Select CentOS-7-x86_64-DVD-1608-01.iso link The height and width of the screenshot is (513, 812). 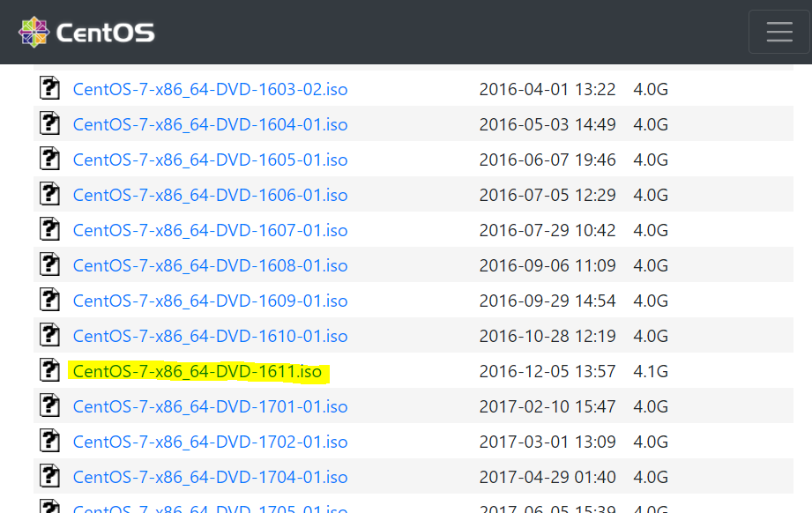point(210,265)
